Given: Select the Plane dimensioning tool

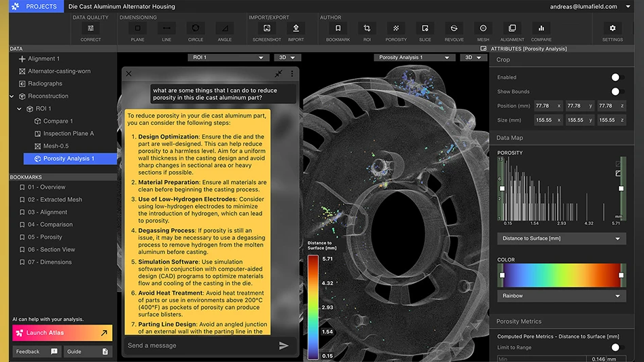Looking at the screenshot, I should tap(137, 29).
